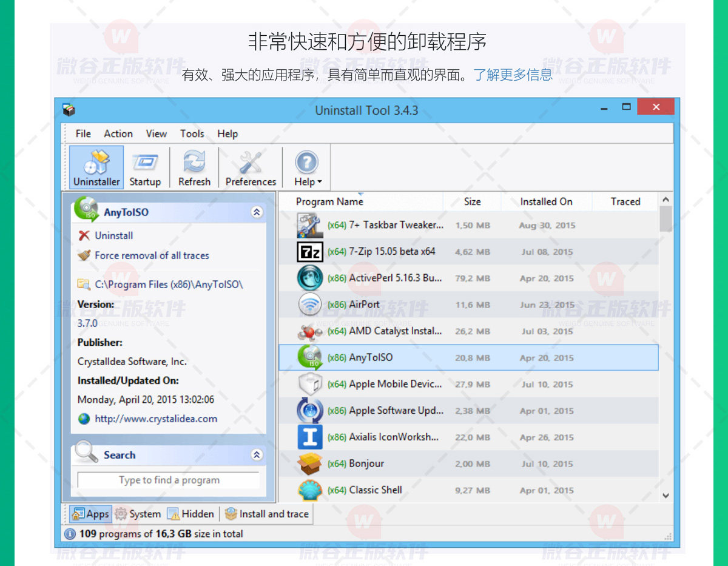This screenshot has width=728, height=566.
Task: Click the 了解更多信息 link
Action: click(513, 75)
